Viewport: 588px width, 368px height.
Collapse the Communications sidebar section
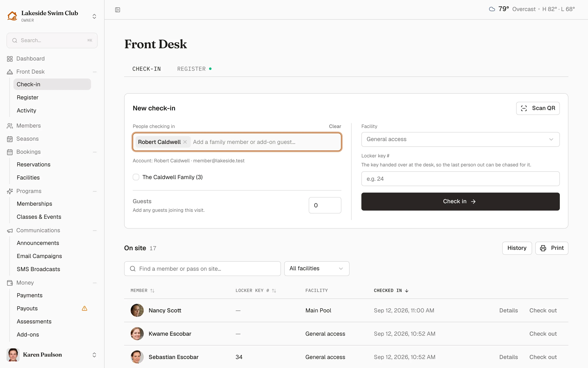click(95, 230)
